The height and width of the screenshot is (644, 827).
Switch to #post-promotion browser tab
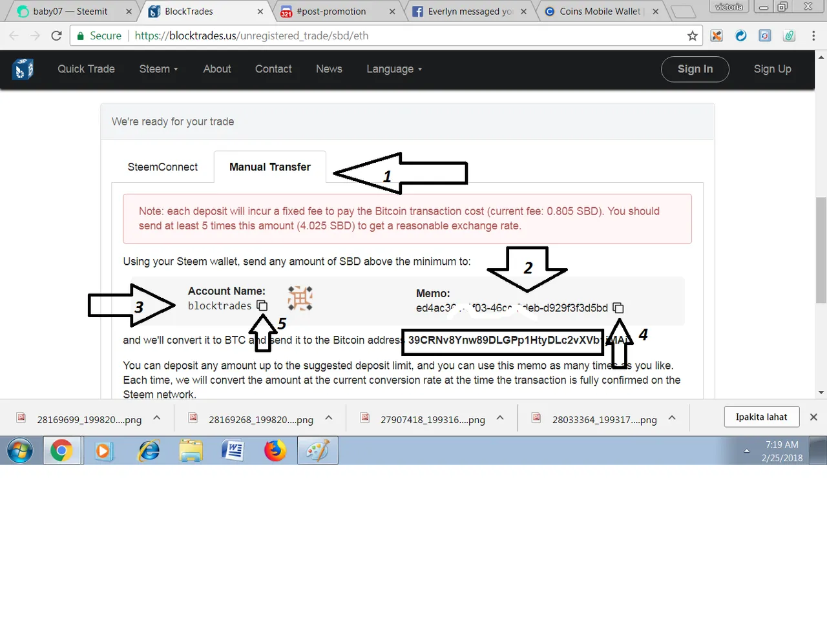331,12
